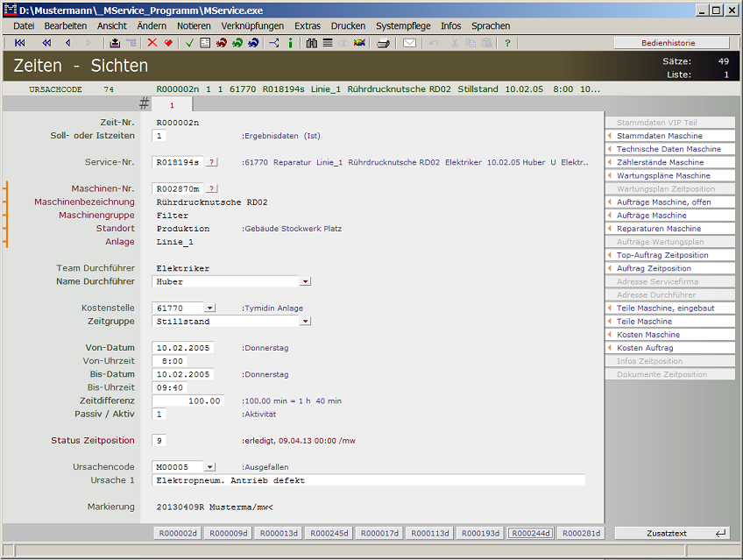The width and height of the screenshot is (743, 560).
Task: Click the red X delete icon
Action: pyautogui.click(x=152, y=43)
